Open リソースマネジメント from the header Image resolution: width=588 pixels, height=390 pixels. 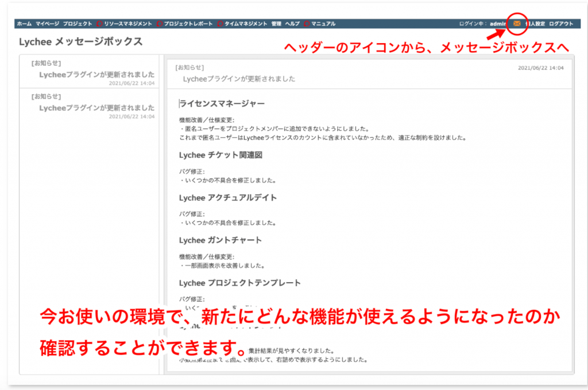128,24
